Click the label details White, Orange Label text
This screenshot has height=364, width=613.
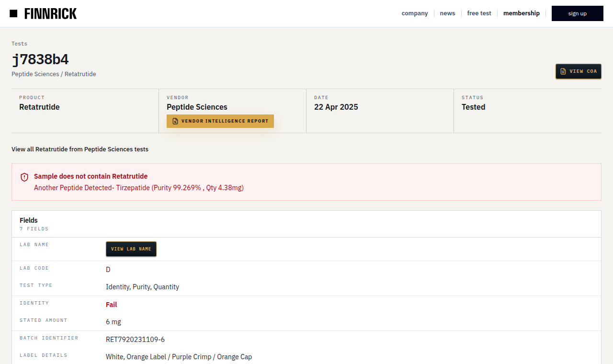(x=179, y=357)
